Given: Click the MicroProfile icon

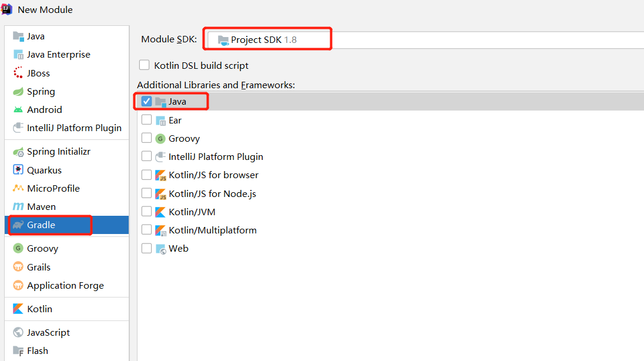Looking at the screenshot, I should pyautogui.click(x=18, y=188).
